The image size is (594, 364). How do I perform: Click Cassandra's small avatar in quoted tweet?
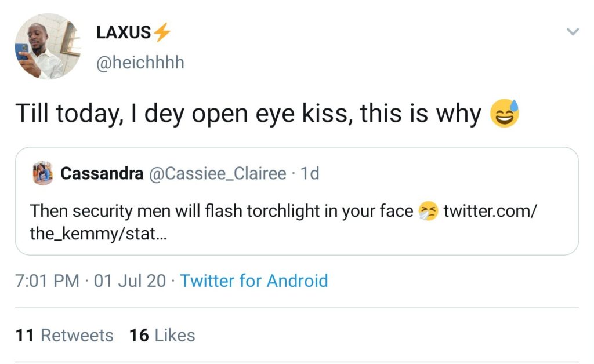[44, 173]
